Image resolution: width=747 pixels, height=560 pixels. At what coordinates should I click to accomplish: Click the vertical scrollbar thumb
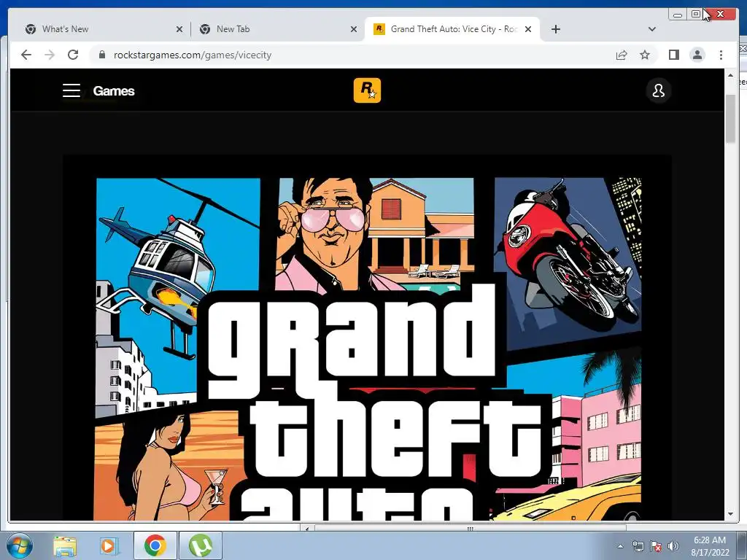(x=730, y=118)
